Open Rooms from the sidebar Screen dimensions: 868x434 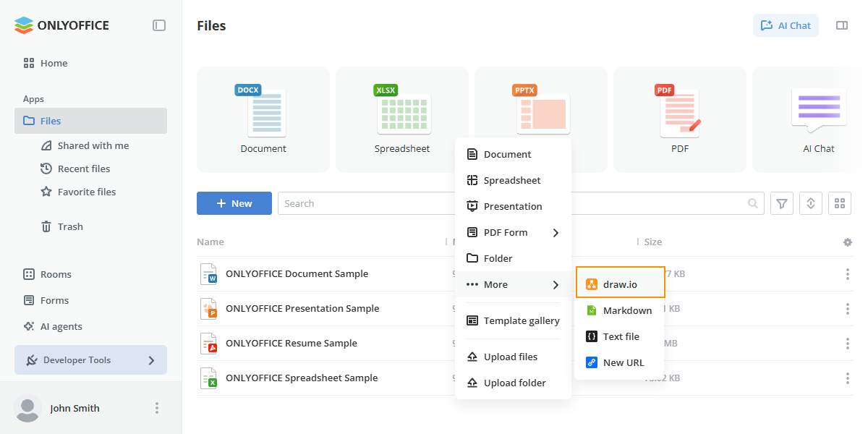pos(48,274)
